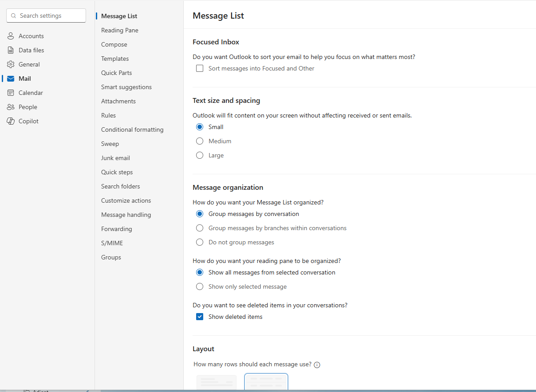This screenshot has height=392, width=536.
Task: Select Show all messages from selected conversation
Action: pyautogui.click(x=200, y=272)
